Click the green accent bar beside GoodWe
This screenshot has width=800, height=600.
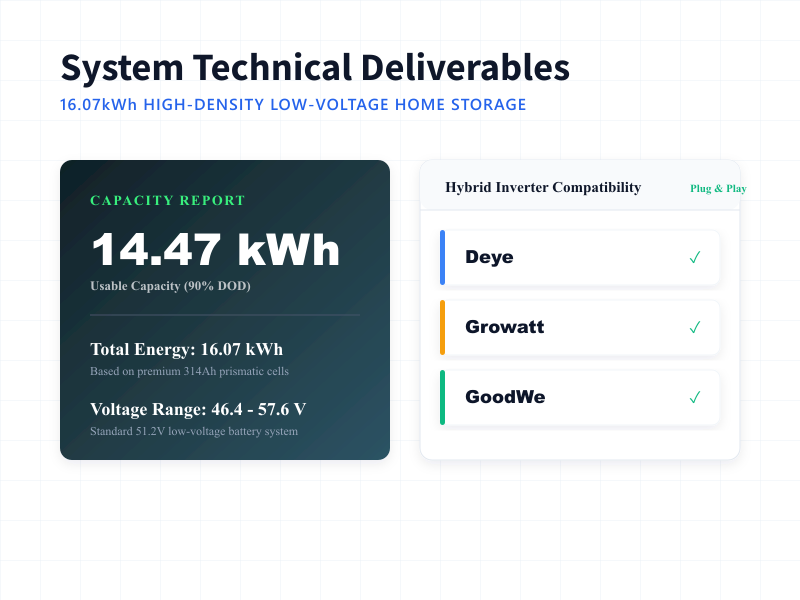coord(442,397)
